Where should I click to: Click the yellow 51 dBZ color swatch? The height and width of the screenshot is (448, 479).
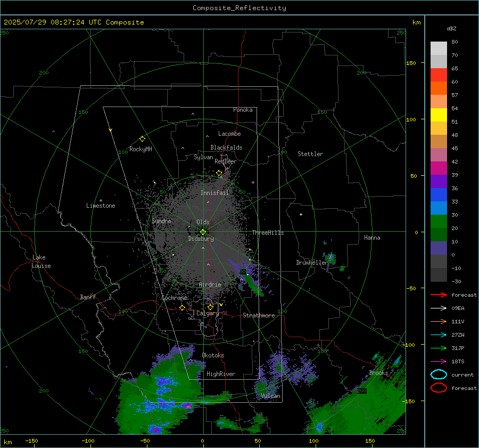pyautogui.click(x=439, y=115)
